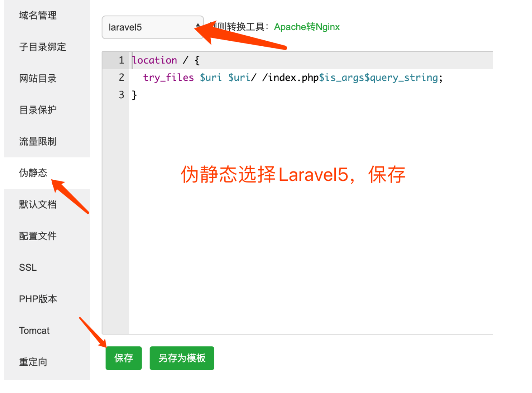
Task: Go to the 目录保护 section
Action: 38,110
